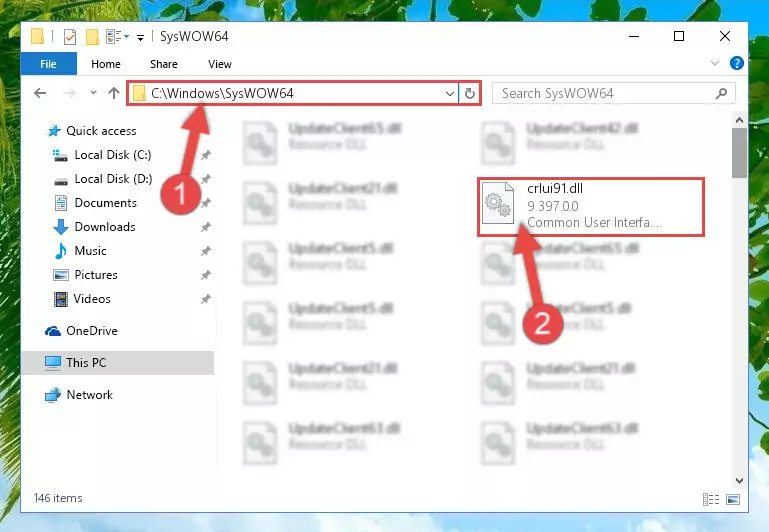Viewport: 769px width, 532px height.
Task: Switch to Large icons view in status bar
Action: click(733, 499)
